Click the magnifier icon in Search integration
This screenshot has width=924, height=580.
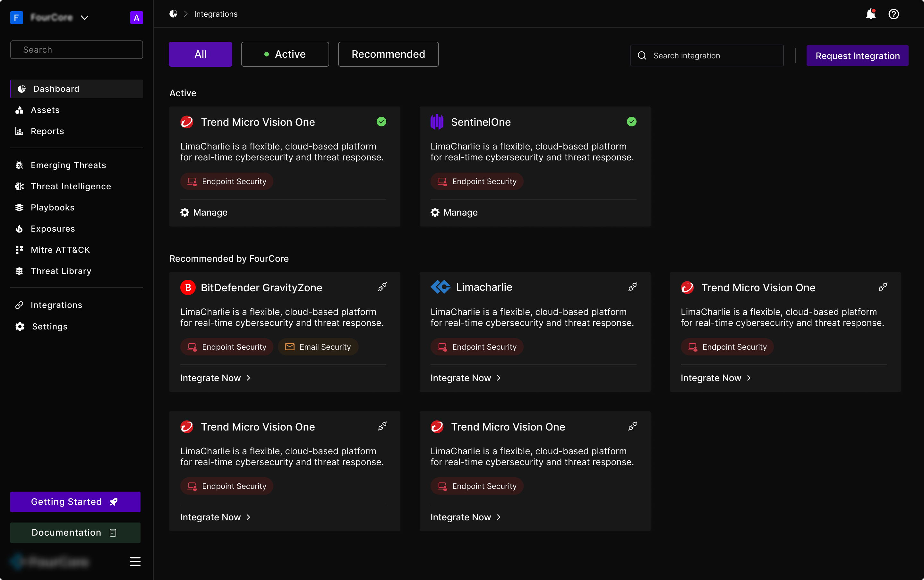click(x=642, y=55)
